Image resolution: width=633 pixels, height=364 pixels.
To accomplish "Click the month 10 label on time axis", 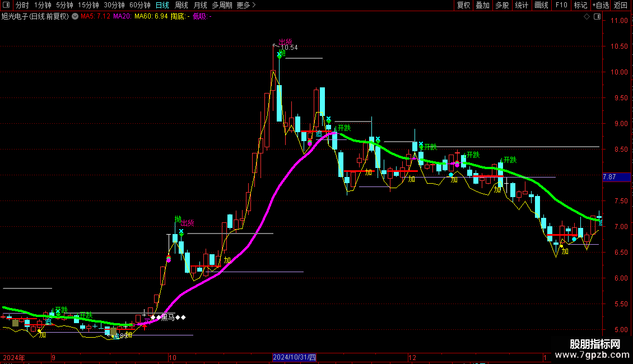I will coord(173,358).
